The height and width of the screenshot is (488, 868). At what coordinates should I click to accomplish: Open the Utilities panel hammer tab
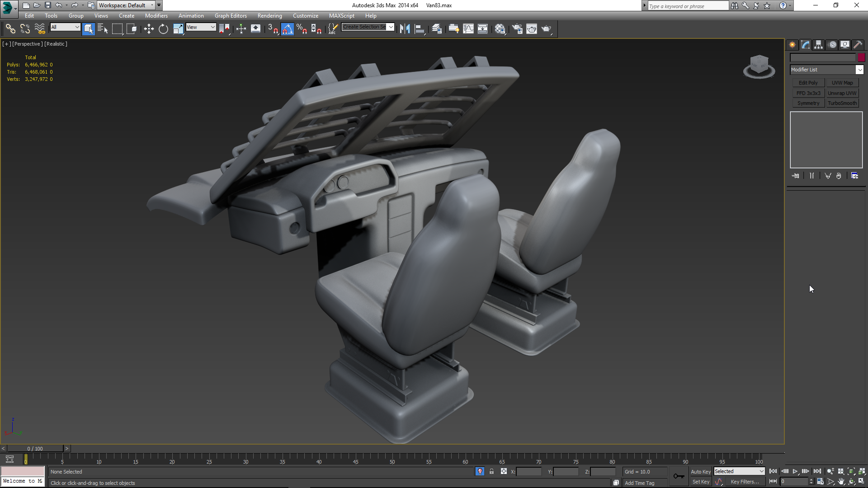click(x=858, y=45)
